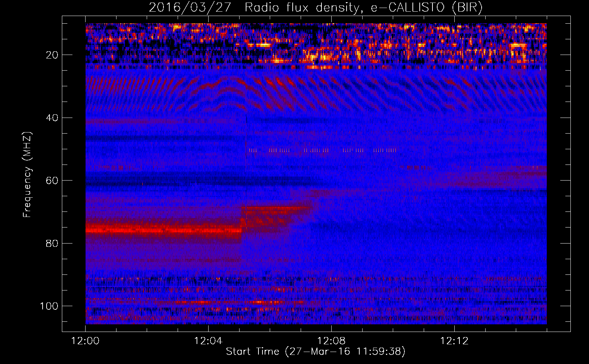Click the bright red emission band near 76 MHz

pyautogui.click(x=163, y=230)
